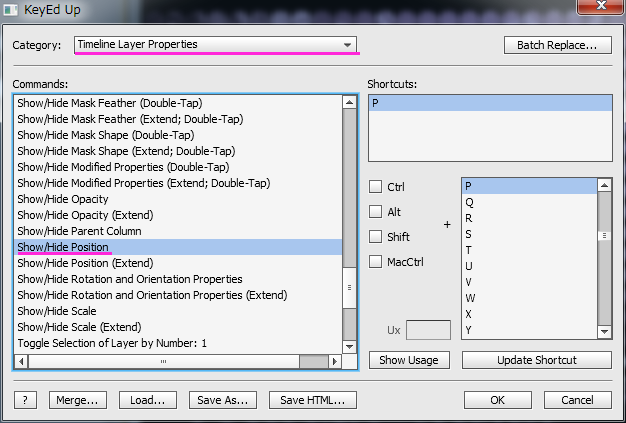
Task: Open the Category dropdown
Action: 215,45
